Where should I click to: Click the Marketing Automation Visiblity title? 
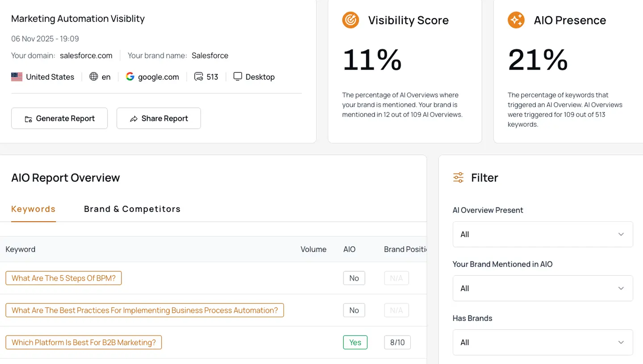78,18
